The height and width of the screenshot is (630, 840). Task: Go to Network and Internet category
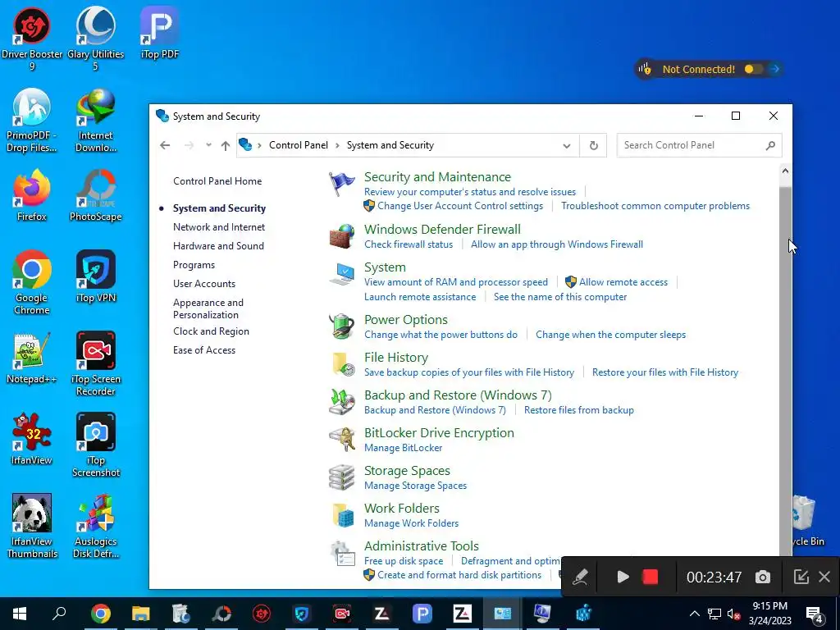click(x=218, y=227)
